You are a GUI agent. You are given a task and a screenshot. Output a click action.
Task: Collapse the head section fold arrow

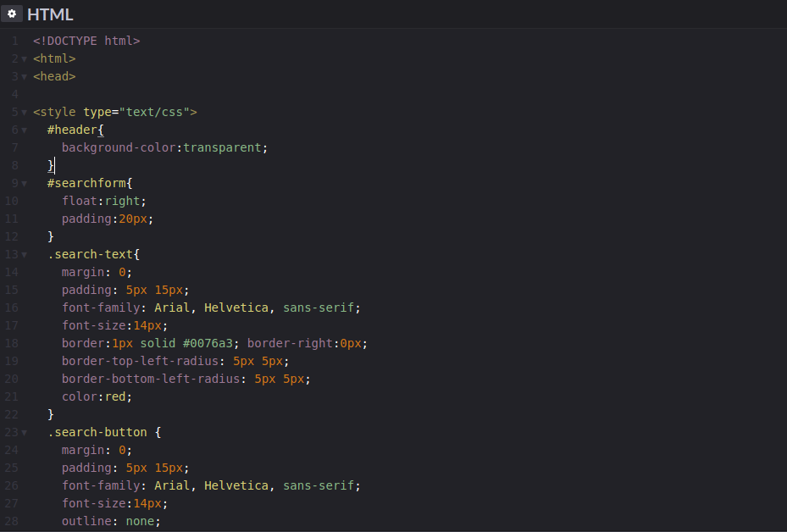[23, 75]
